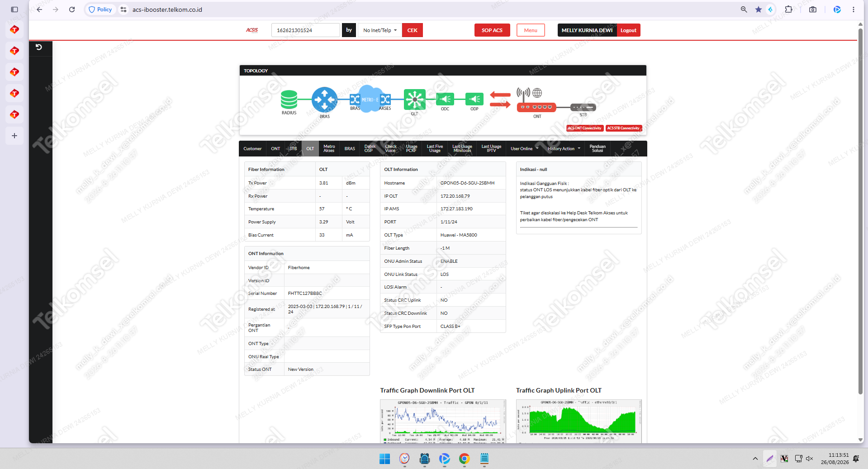Open the Datek OSP tab
Viewport: 868px width, 469px height.
[x=370, y=149]
